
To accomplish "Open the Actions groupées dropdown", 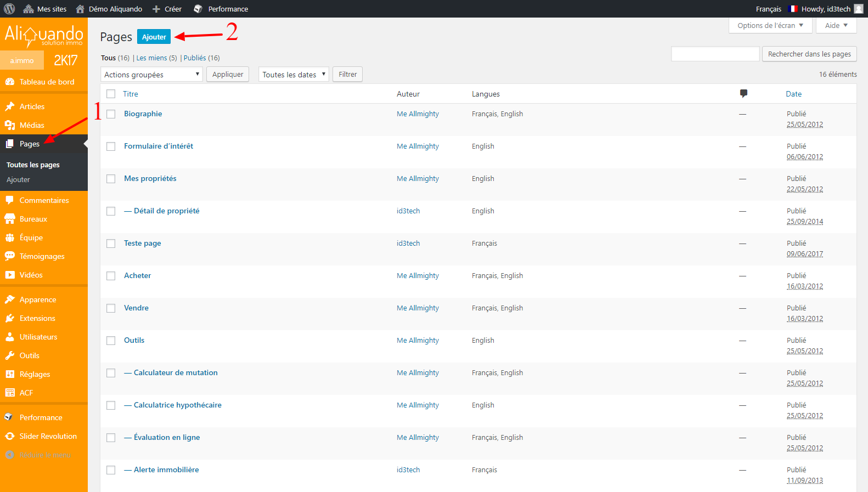I will (151, 75).
